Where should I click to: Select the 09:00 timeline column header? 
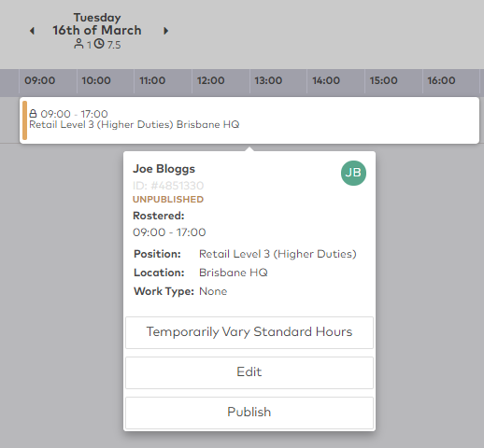(x=40, y=81)
